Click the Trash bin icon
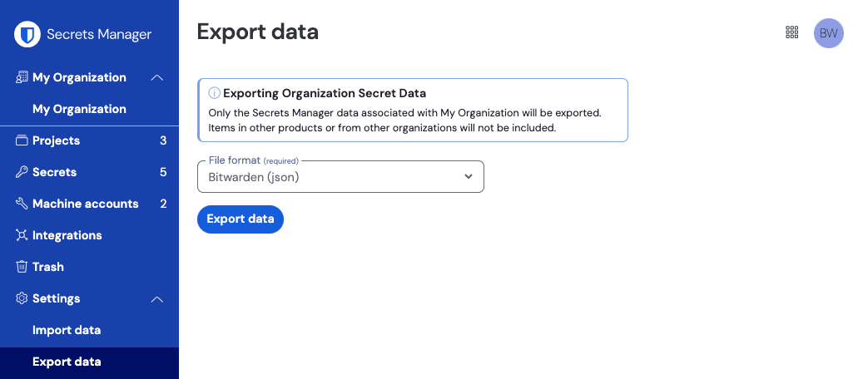Image resolution: width=868 pixels, height=379 pixels. [x=22, y=267]
